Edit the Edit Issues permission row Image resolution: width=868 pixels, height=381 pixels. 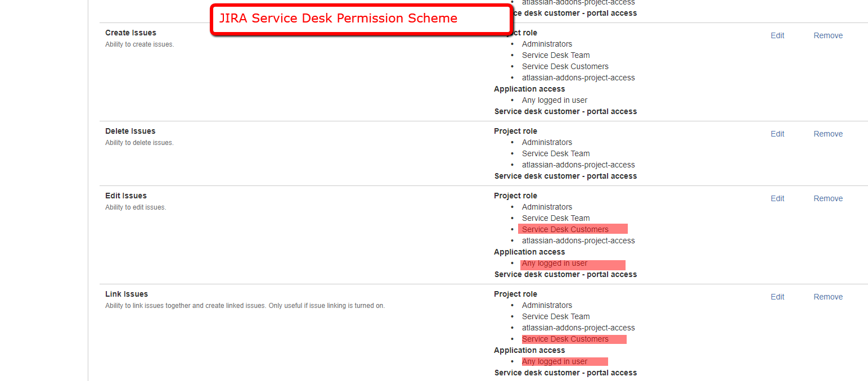(777, 198)
